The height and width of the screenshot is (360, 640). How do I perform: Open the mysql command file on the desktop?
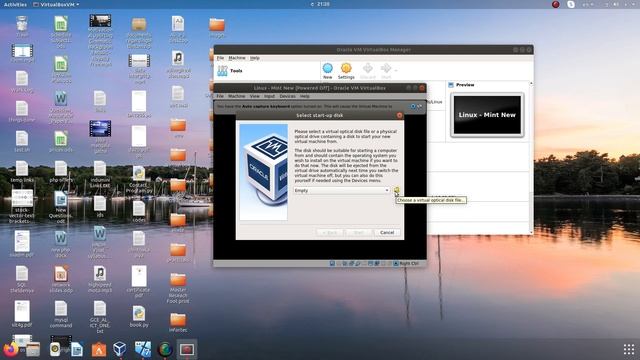coord(61,314)
